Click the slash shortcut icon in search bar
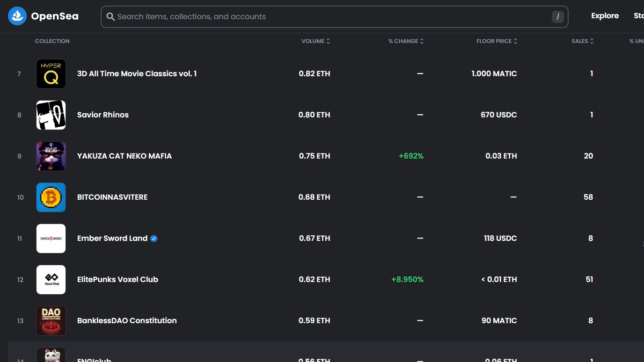The image size is (644, 362). coord(557,17)
